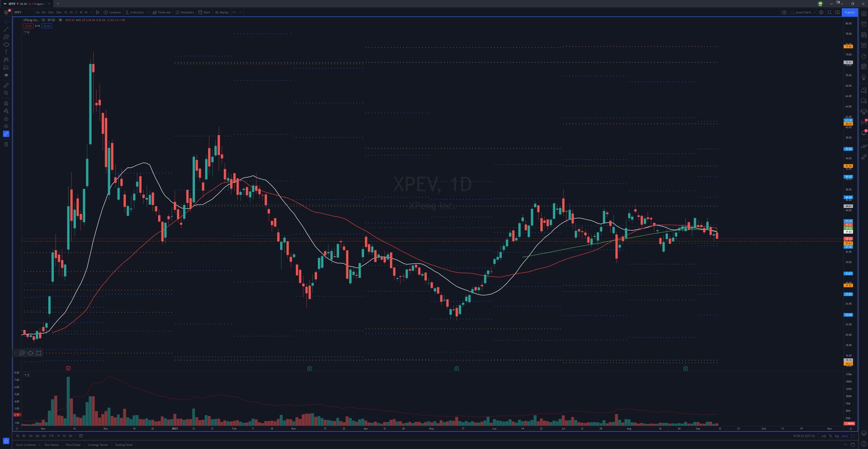Screen dimensions: 868x449
Task: Open the Pine Editor tab
Action: pos(73,445)
